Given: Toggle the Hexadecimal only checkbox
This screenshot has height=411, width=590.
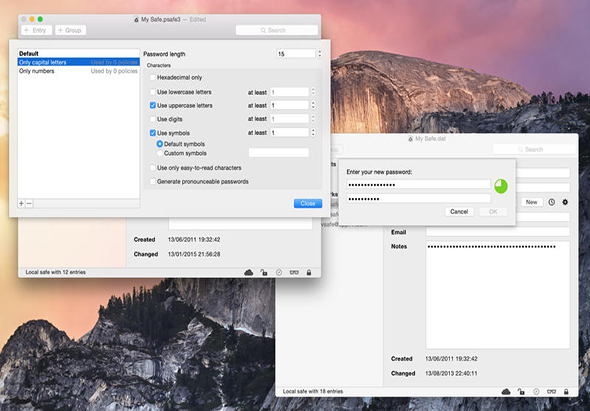Looking at the screenshot, I should (152, 78).
